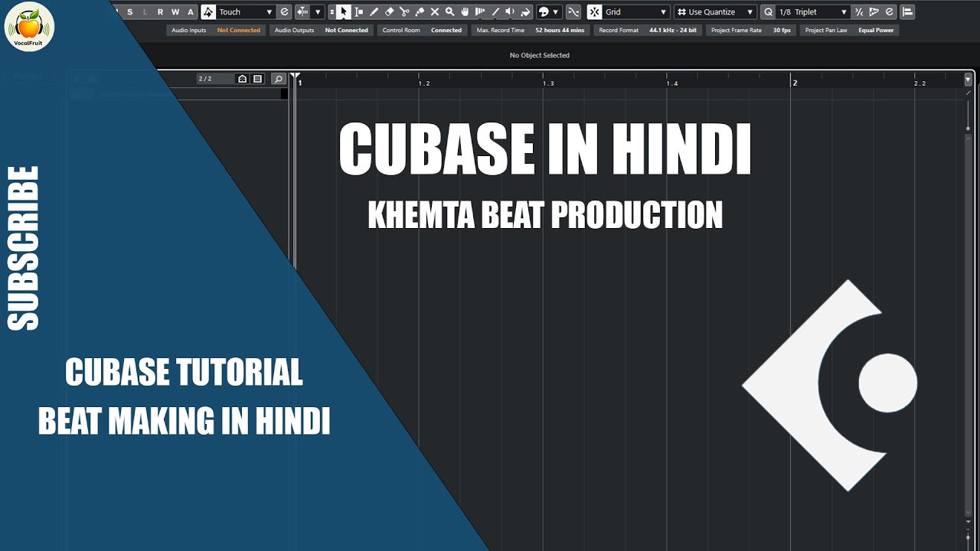980x551 pixels.
Task: Toggle the global Write W automation button
Action: 175,11
